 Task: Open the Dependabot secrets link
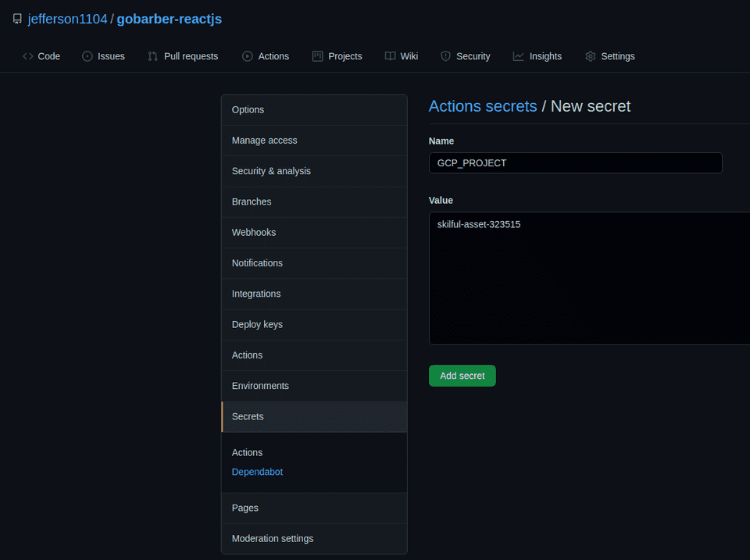tap(257, 472)
